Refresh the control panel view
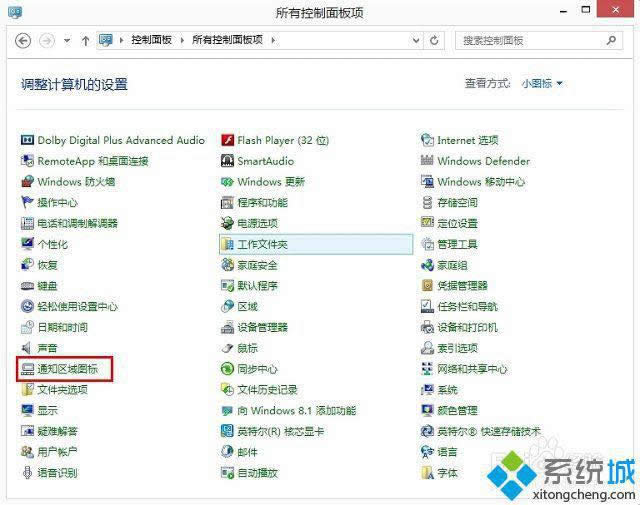640x505 pixels. [x=434, y=40]
